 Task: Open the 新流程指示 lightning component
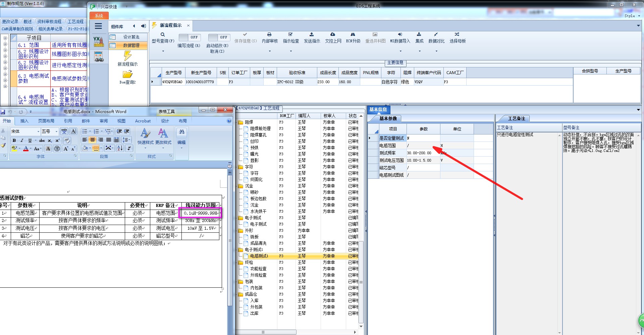tap(127, 56)
